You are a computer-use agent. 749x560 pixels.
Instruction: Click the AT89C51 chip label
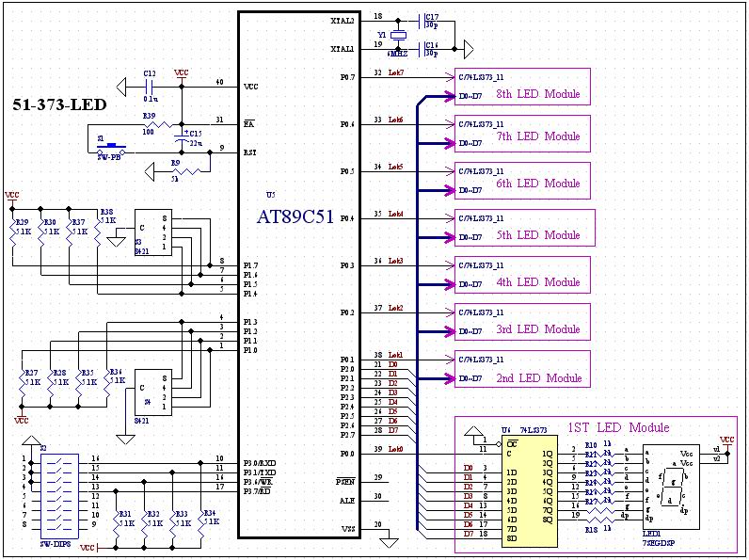(295, 216)
